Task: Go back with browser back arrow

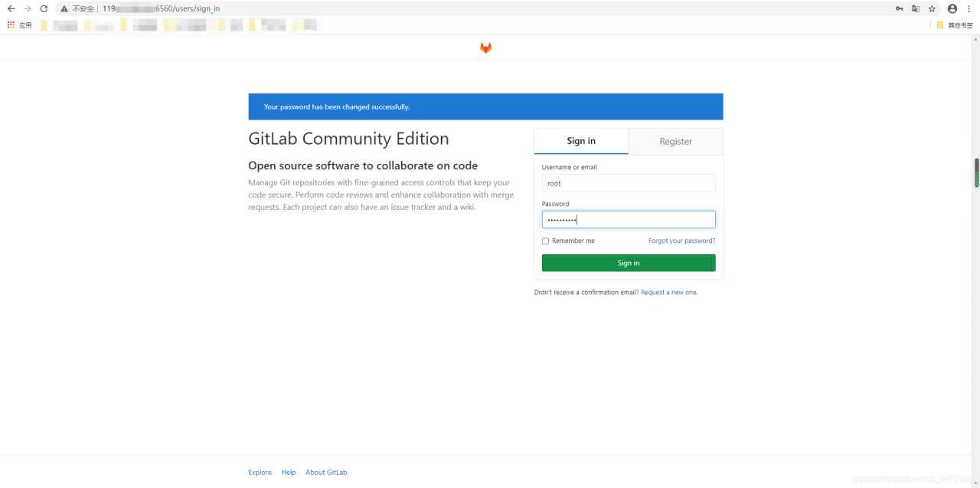Action: coord(11,8)
